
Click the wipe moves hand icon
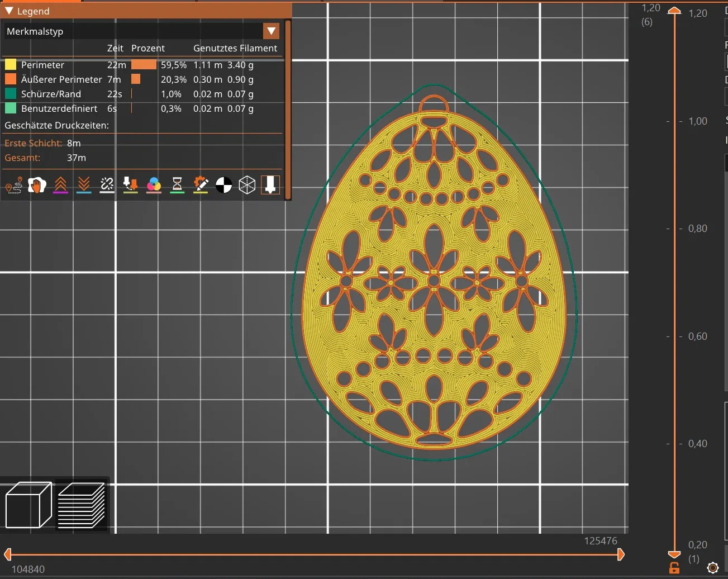tap(37, 185)
